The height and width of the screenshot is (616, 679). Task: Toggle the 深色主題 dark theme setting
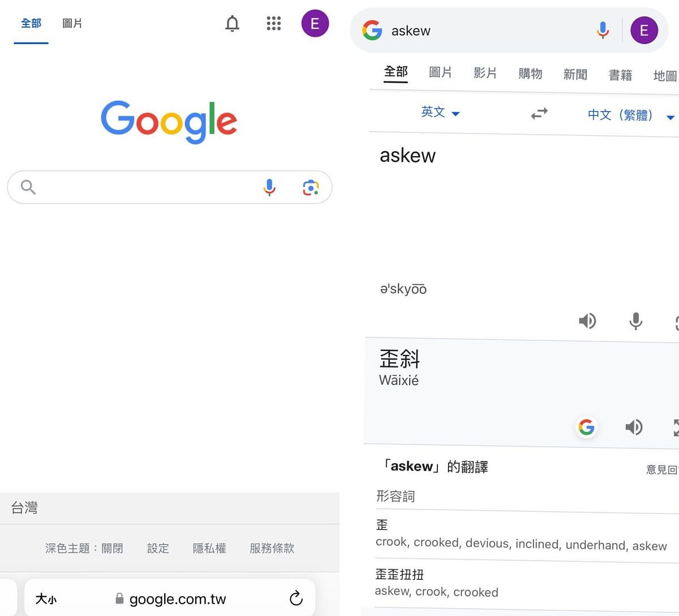point(84,548)
